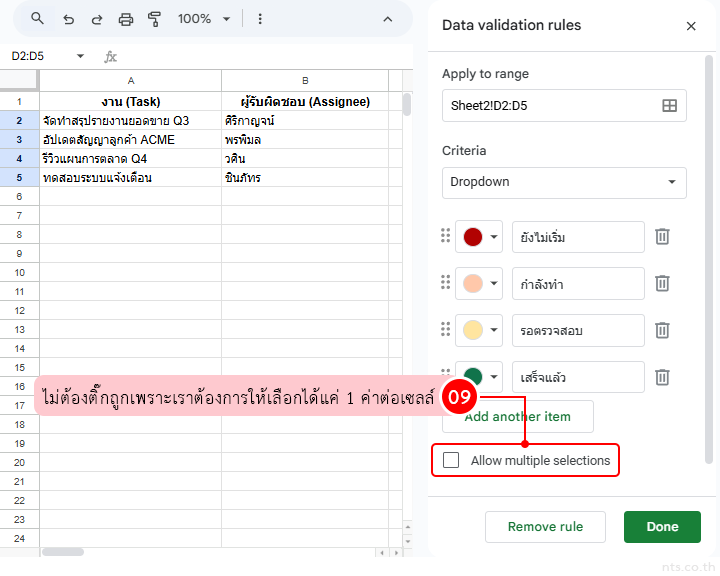Click the Remove rule button
Viewport: 720px width, 576px height.
(x=544, y=527)
